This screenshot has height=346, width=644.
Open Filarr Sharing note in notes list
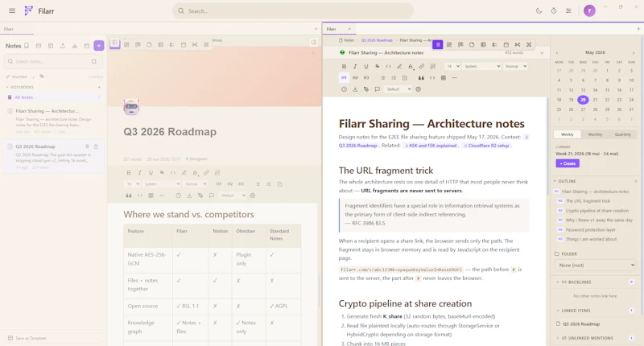click(x=53, y=121)
